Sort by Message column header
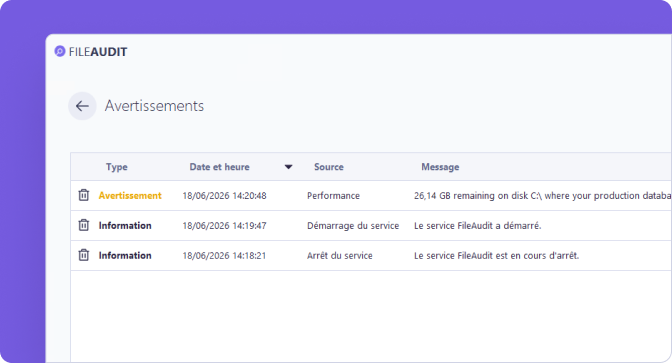The height and width of the screenshot is (363, 672). tap(440, 167)
